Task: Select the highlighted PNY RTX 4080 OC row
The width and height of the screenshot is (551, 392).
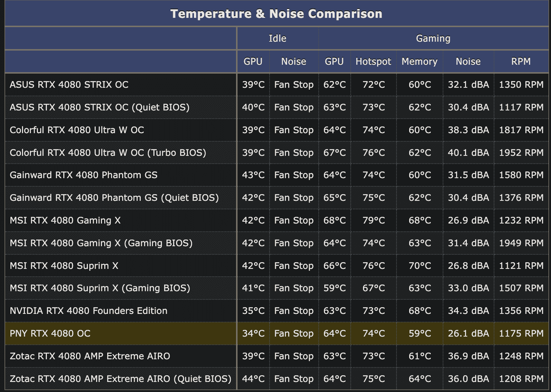Action: pos(50,333)
